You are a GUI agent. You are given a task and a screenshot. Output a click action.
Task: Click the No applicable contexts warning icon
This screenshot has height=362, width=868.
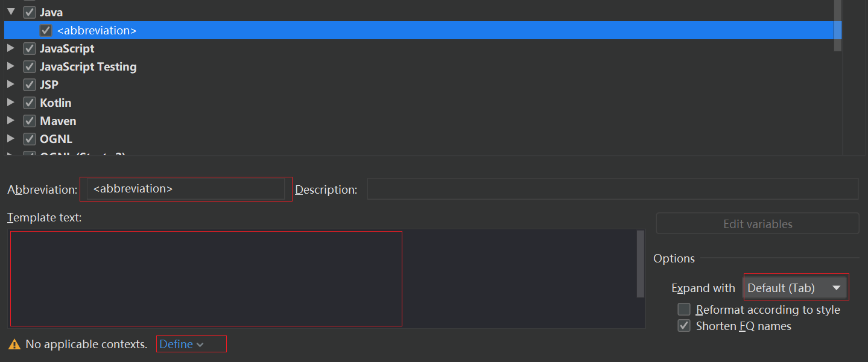point(14,345)
